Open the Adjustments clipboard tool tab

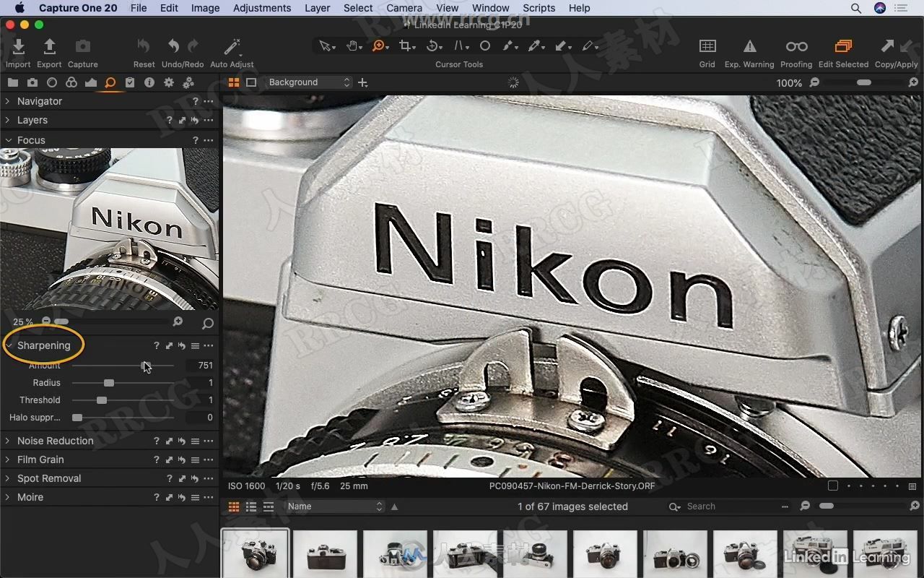(130, 83)
